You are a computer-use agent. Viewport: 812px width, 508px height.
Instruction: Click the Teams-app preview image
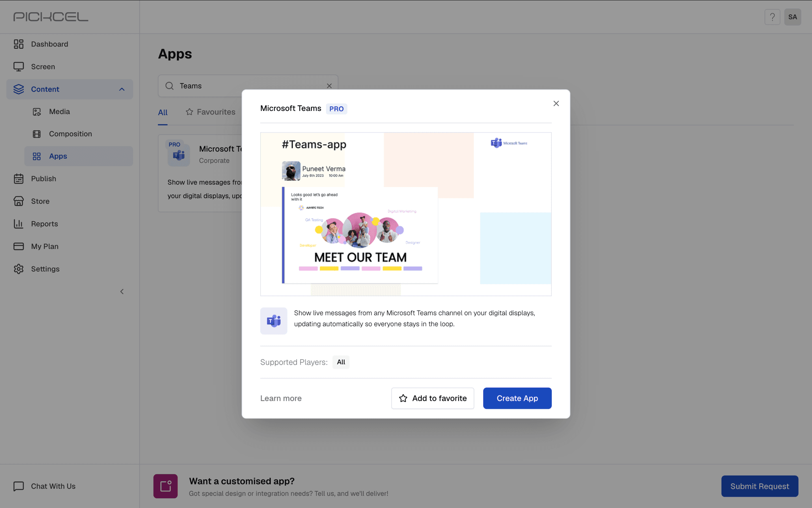(x=406, y=214)
